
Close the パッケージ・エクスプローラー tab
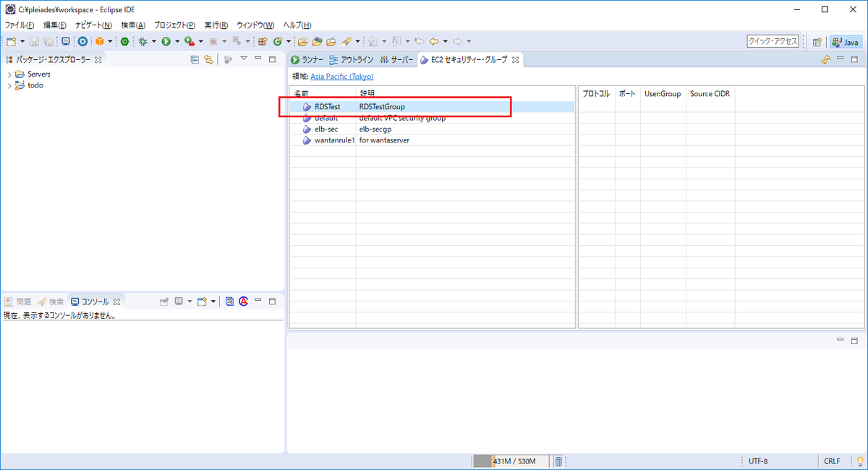[x=98, y=60]
